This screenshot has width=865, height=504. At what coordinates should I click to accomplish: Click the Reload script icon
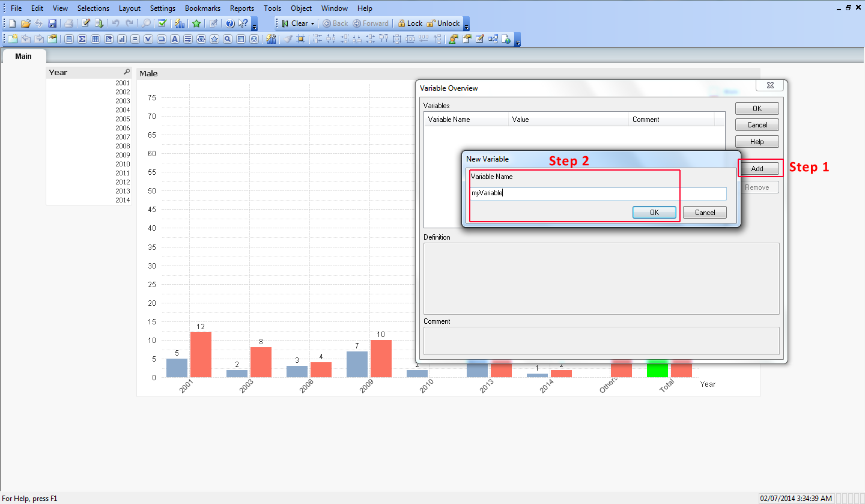tap(99, 23)
